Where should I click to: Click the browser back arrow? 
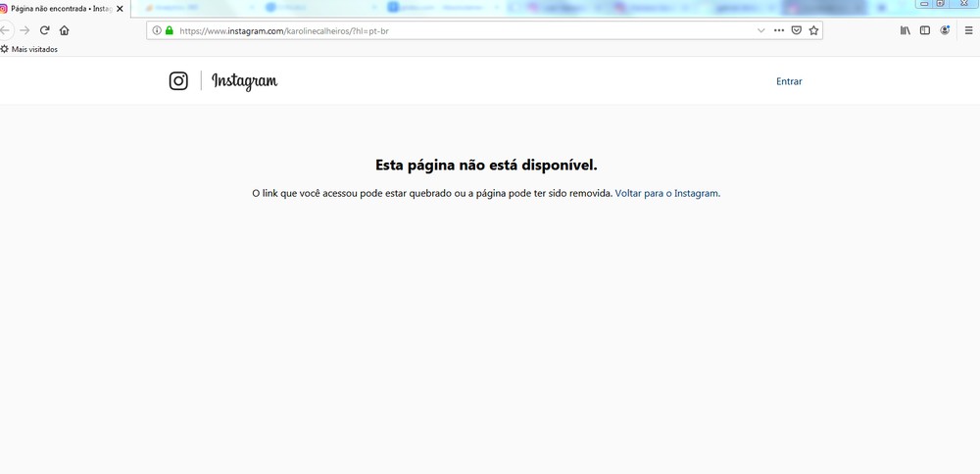tap(4, 30)
